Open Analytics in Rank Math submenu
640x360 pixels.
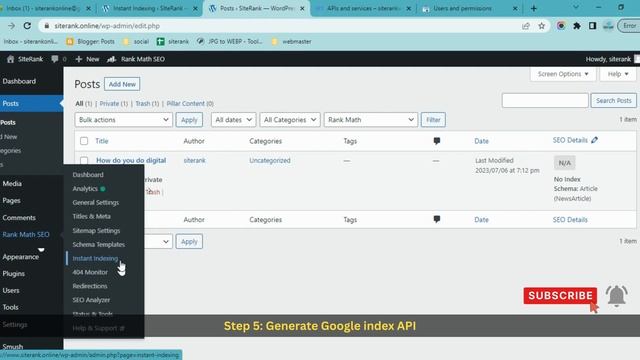coord(85,189)
